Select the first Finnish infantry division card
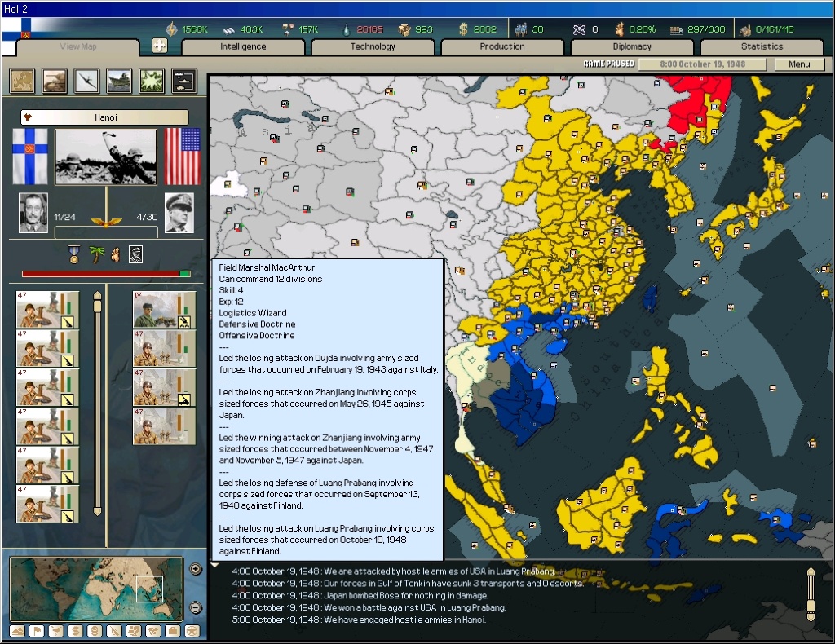The width and height of the screenshot is (835, 644). coord(47,309)
